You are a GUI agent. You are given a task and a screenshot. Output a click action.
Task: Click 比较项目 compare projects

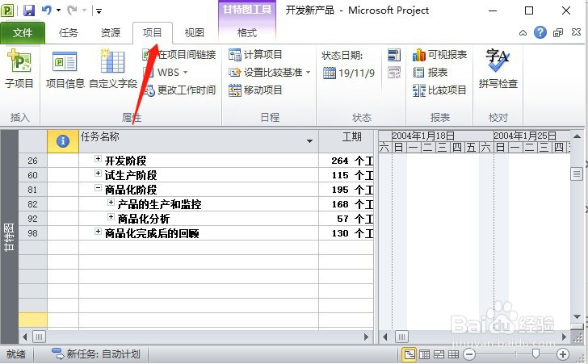coord(439,90)
